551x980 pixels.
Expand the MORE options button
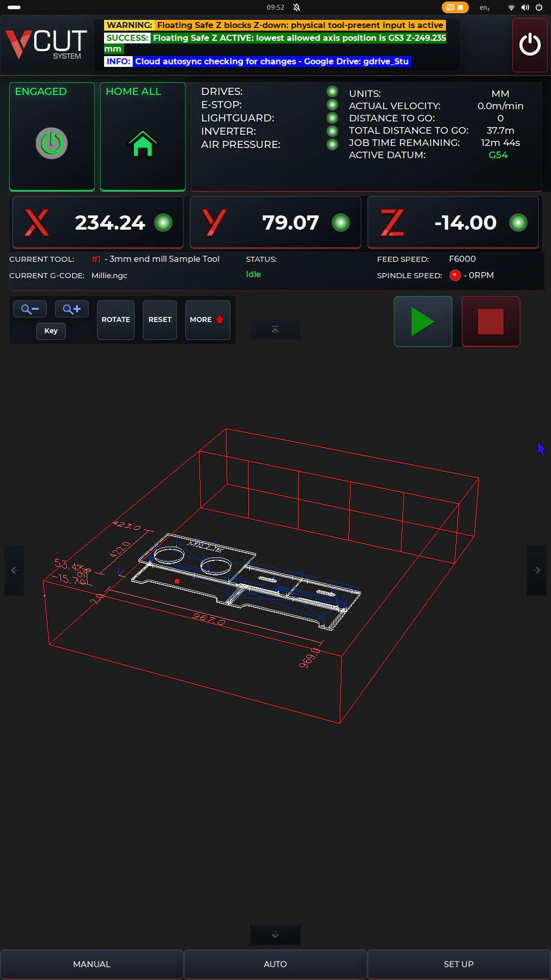(x=208, y=320)
